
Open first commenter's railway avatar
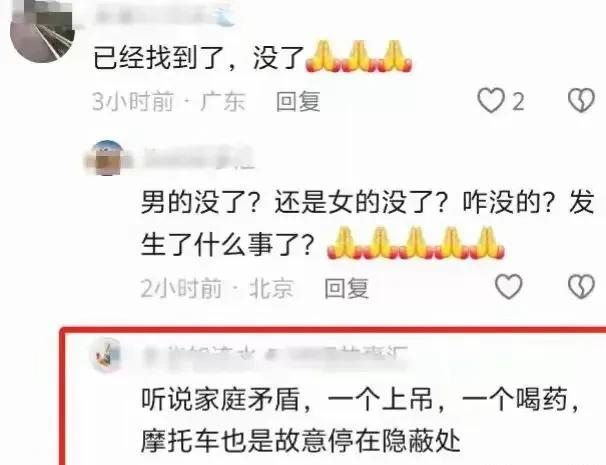click(x=42, y=31)
